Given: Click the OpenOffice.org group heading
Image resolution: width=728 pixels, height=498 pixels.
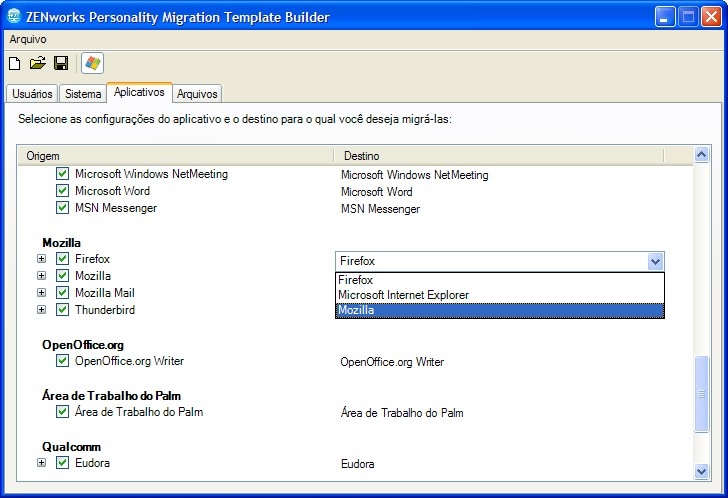Looking at the screenshot, I should [83, 345].
